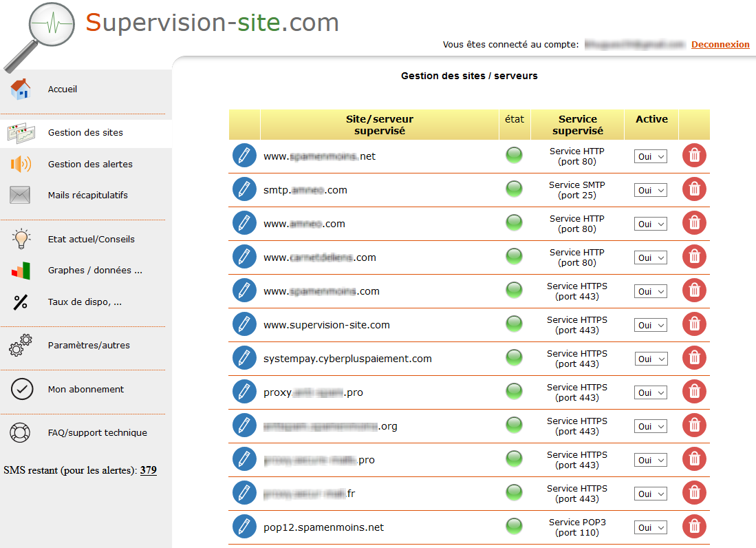Change Active setting for www.supervision-site.com
The image size is (756, 548).
(651, 325)
